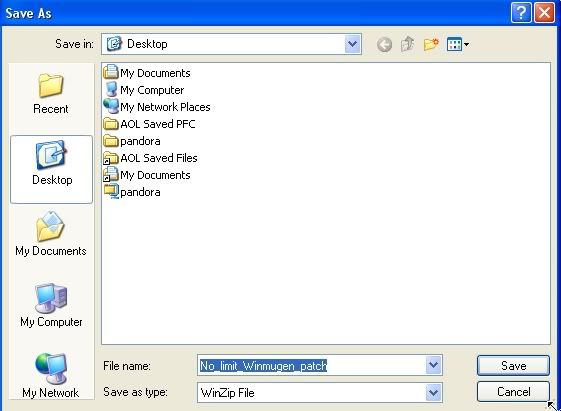Expand the File name history dropdown

[434, 365]
